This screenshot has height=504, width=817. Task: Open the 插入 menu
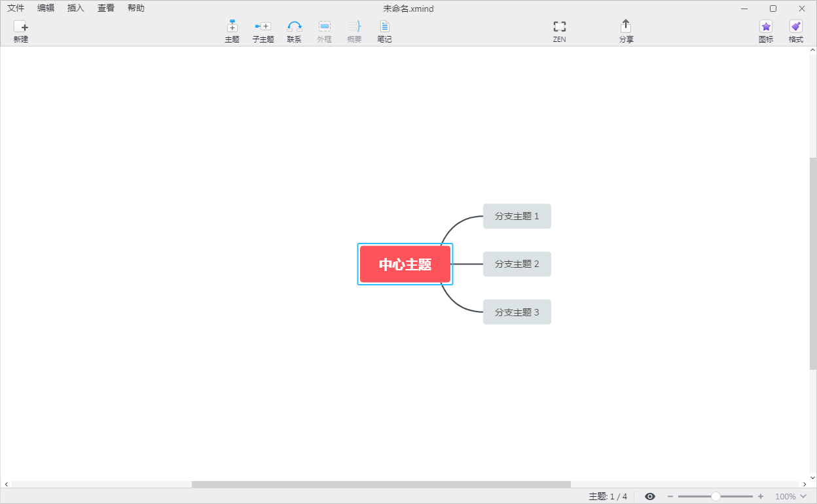tap(76, 9)
